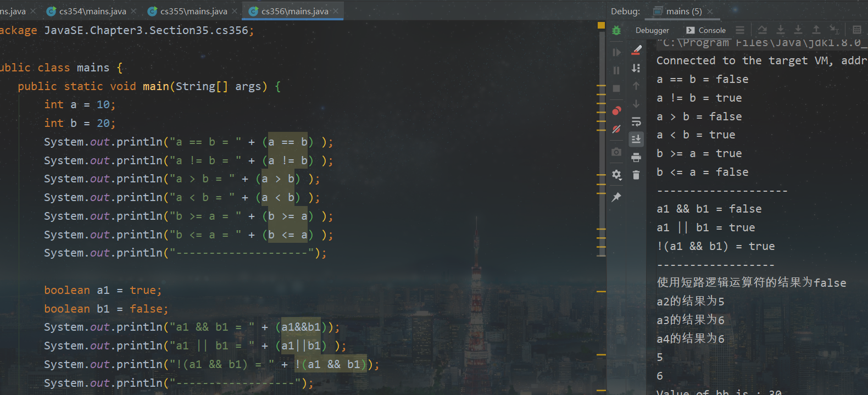
Task: Toggle Mute Breakpoints with the crossed red circle
Action: coord(616,129)
